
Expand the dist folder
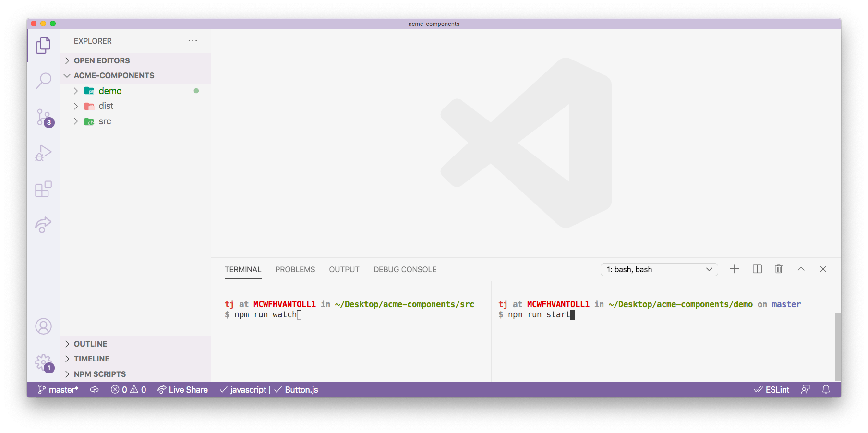(135, 106)
